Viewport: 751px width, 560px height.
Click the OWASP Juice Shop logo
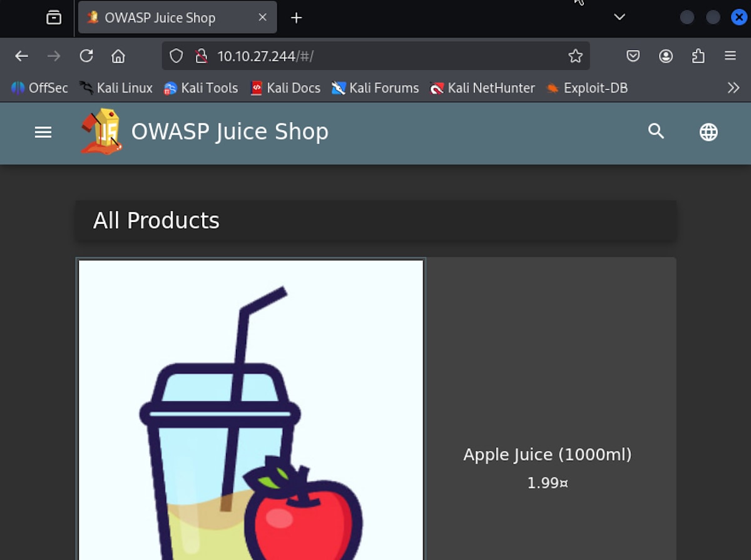pyautogui.click(x=101, y=131)
